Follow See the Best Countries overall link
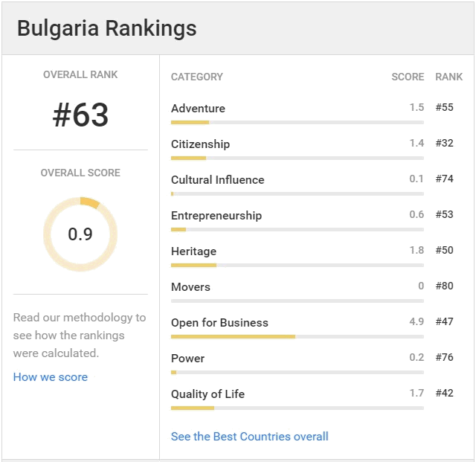Screen dimensions: 476x462 point(250,437)
